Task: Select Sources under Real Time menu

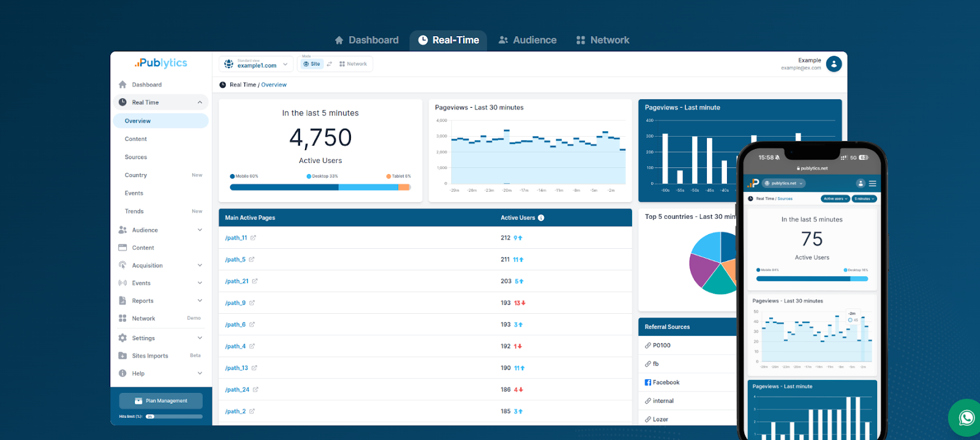Action: tap(136, 157)
